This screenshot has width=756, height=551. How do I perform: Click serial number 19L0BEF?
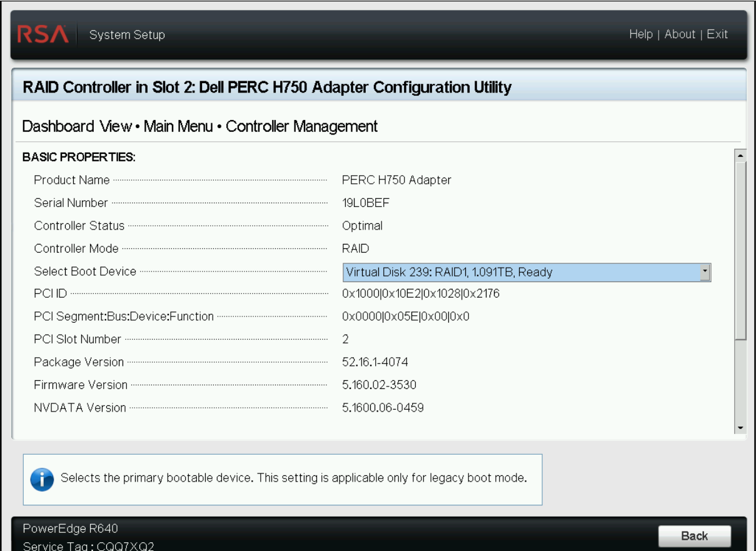[366, 203]
